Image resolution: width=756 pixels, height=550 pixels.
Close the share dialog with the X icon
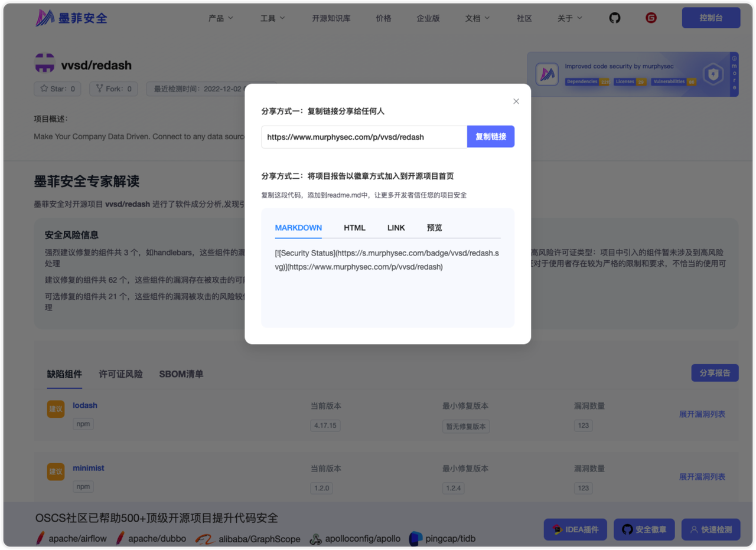point(516,102)
